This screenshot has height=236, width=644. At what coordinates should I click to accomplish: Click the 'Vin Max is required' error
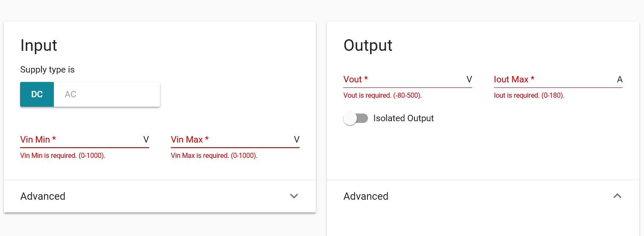[214, 156]
